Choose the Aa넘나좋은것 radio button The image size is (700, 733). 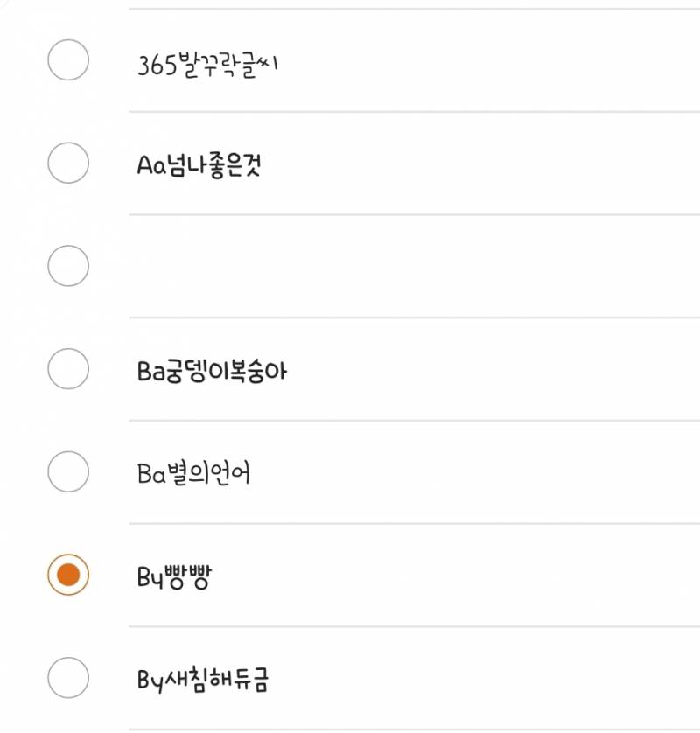(67, 163)
